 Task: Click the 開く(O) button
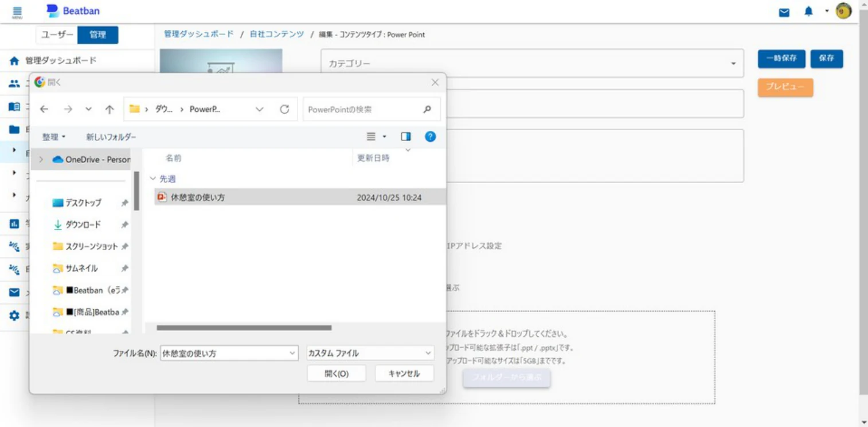337,374
